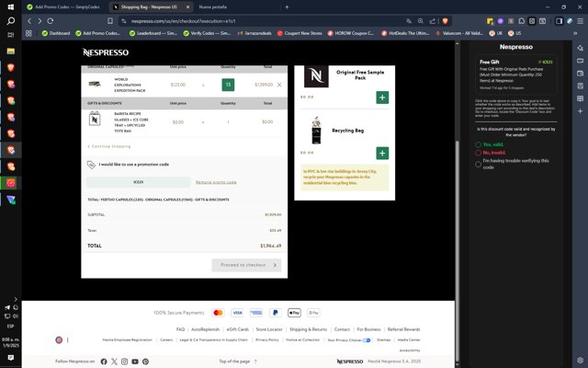Open sidebar settings gear at bottom right
This screenshot has width=588, height=368.
(580, 360)
